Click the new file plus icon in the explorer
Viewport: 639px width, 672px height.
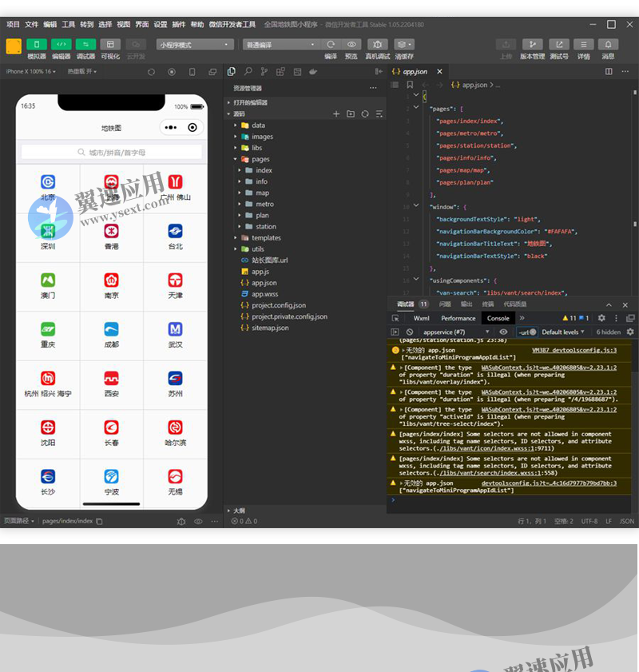[x=336, y=114]
